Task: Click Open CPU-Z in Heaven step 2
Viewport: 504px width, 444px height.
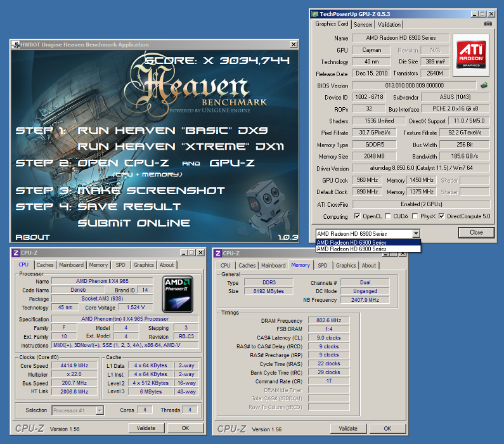Action: (x=123, y=163)
